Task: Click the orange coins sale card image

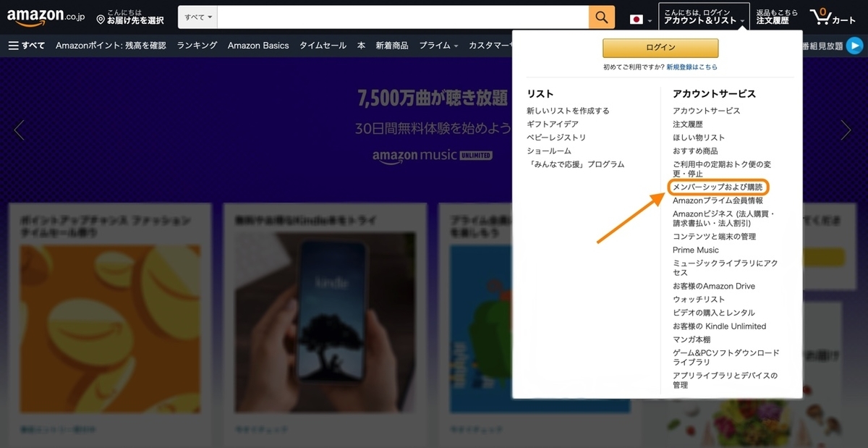Action: tap(110, 331)
